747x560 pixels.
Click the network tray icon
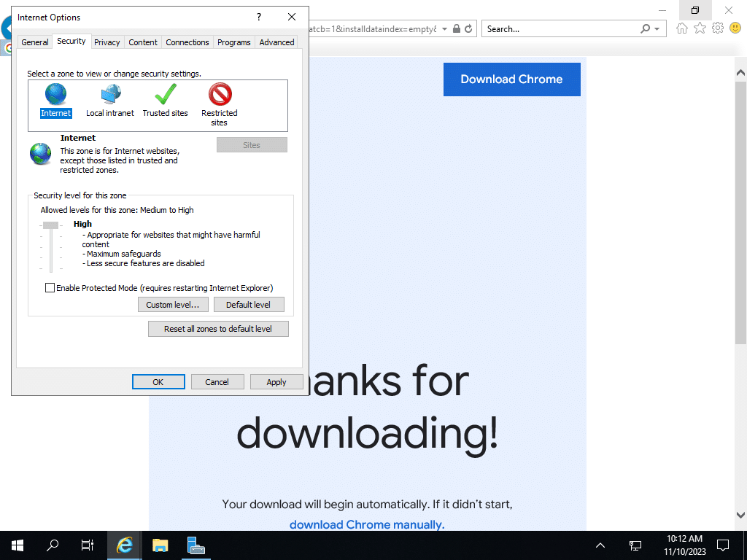(x=635, y=545)
